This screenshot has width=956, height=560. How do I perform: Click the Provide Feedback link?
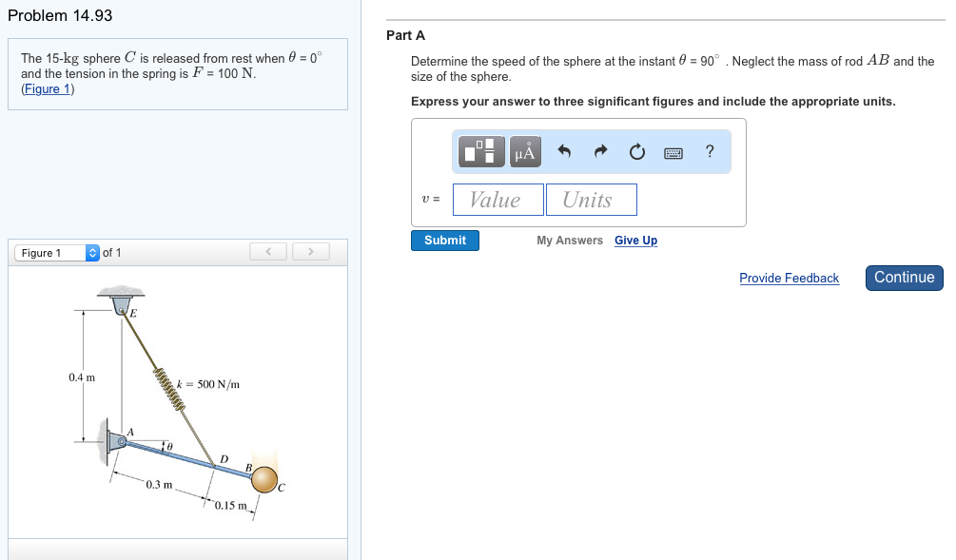[x=789, y=279]
